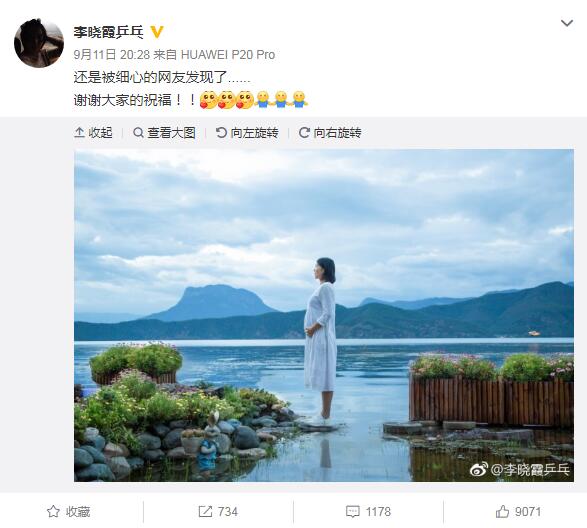Screen dimensions: 587x528
Task: Click the magnifier icon for 查看大图
Action: pyautogui.click(x=139, y=133)
